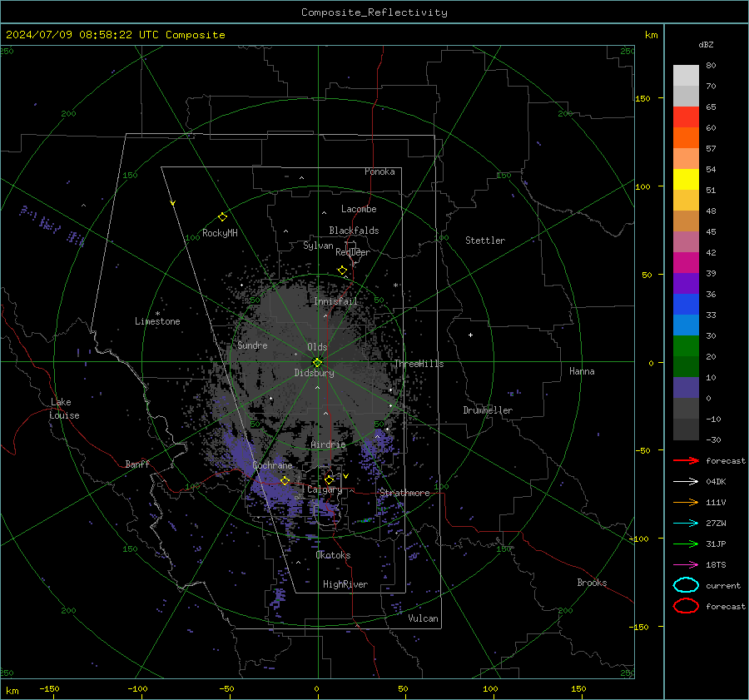Click the white plus marker west of Hanna
Viewport: 749px width, 700px height.
pos(470,335)
